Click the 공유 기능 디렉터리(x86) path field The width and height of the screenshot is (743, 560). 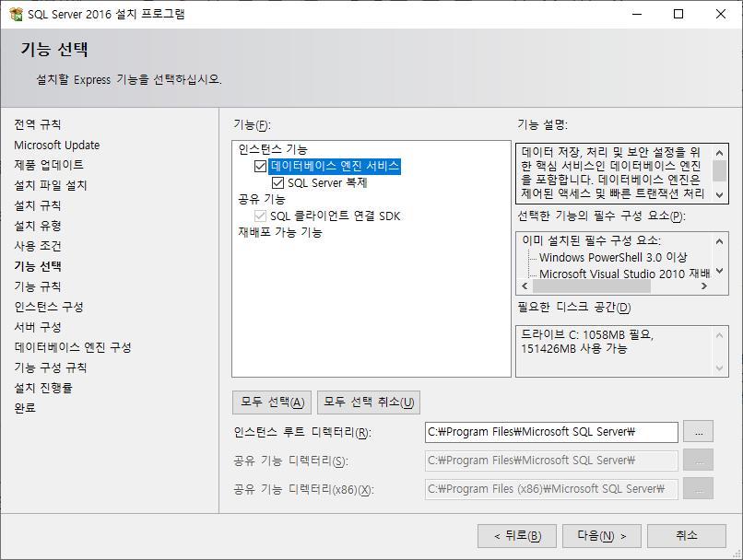(x=551, y=489)
